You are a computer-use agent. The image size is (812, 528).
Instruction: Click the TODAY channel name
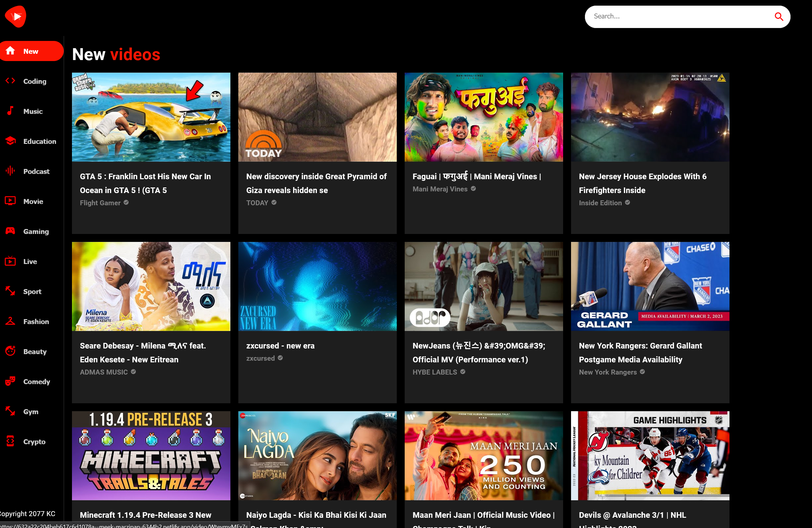coord(257,203)
